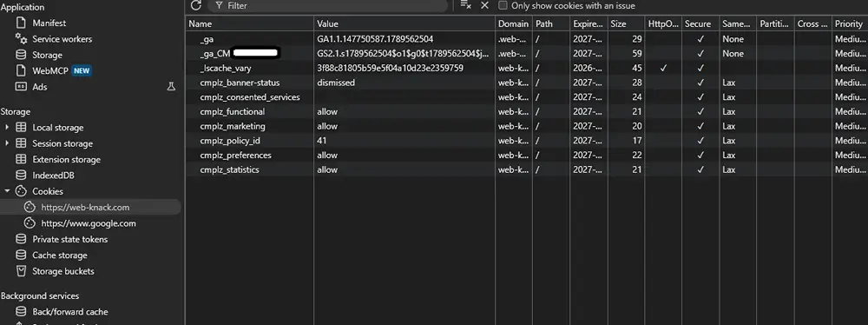868x325 pixels.
Task: Click the Cache storage database icon
Action: point(21,255)
